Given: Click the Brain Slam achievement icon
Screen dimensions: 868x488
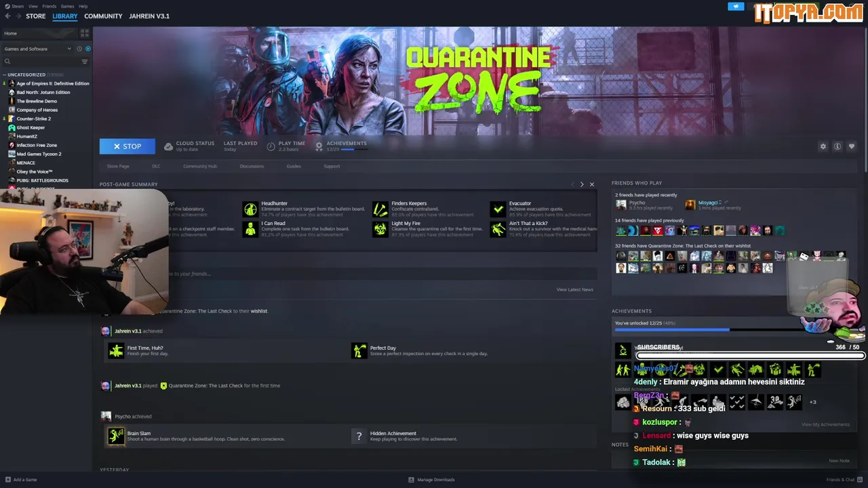Looking at the screenshot, I should point(117,436).
